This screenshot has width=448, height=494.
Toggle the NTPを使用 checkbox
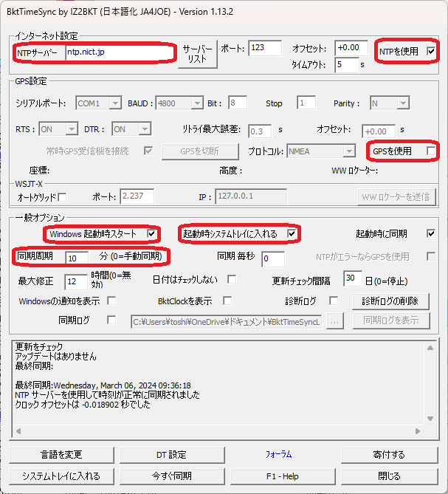(x=431, y=51)
